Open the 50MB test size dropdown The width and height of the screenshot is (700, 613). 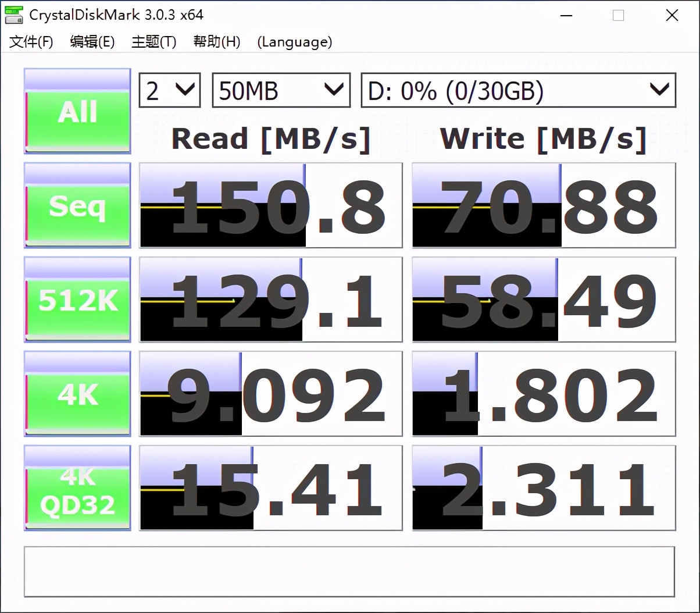[281, 90]
